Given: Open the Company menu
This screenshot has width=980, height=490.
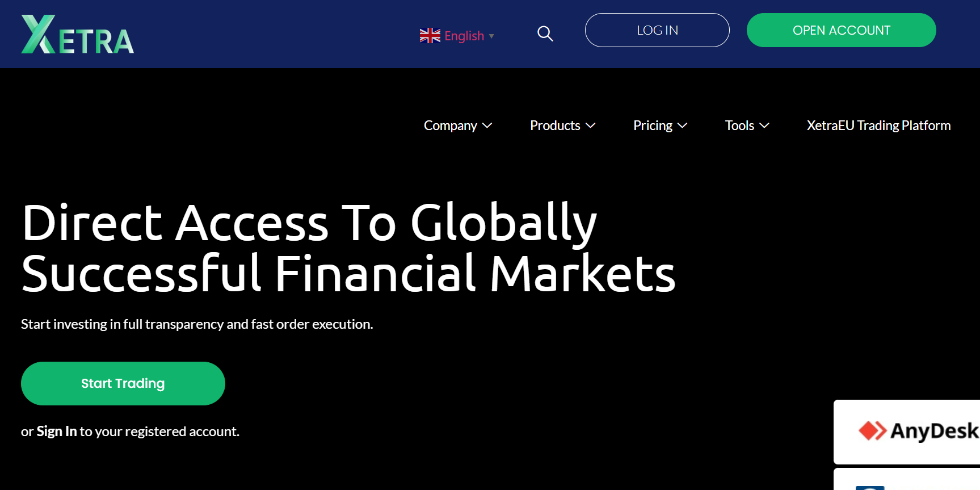Looking at the screenshot, I should (x=450, y=125).
